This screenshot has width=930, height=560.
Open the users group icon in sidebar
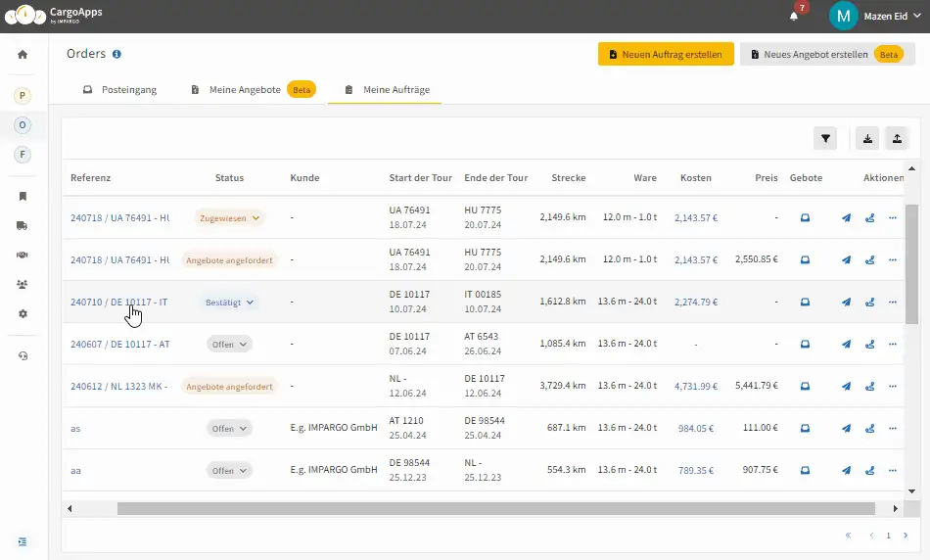[x=23, y=284]
